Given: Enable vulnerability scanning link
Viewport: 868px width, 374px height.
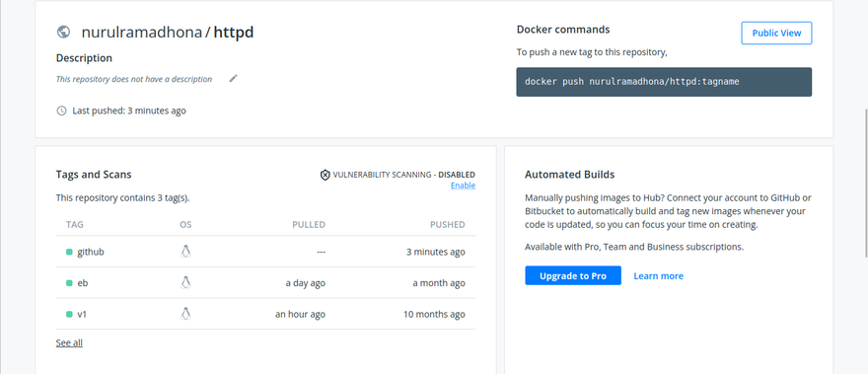Looking at the screenshot, I should pos(463,186).
